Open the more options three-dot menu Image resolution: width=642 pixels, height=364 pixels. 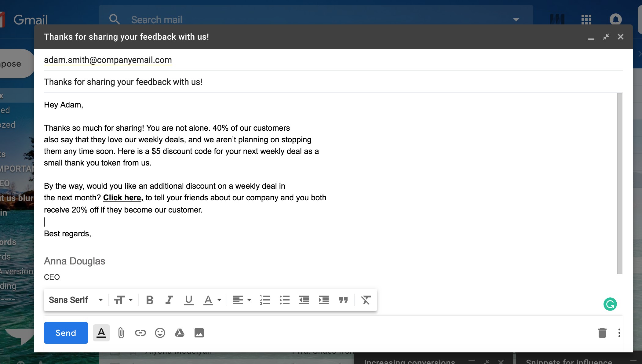[x=619, y=333]
